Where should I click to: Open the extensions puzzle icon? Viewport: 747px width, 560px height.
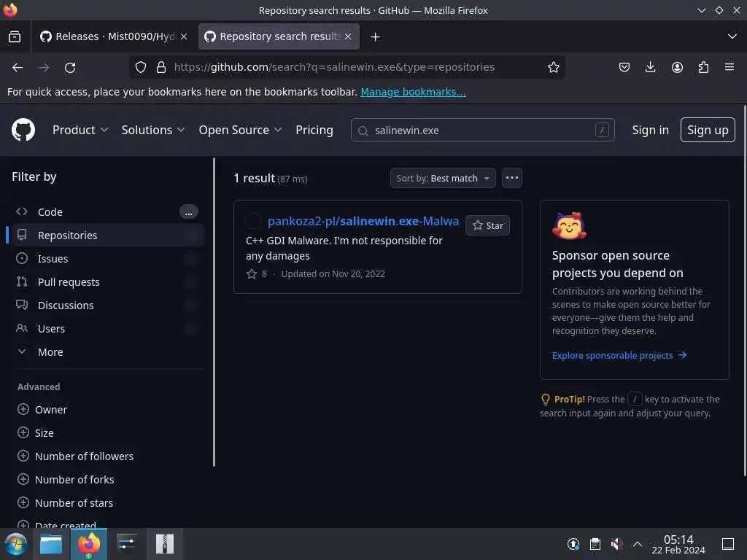[703, 67]
